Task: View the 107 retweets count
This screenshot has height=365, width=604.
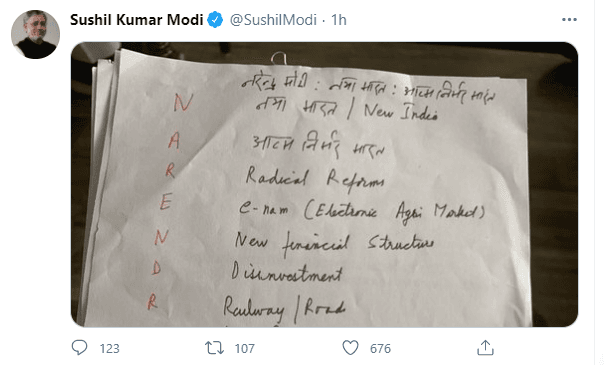Action: click(245, 348)
